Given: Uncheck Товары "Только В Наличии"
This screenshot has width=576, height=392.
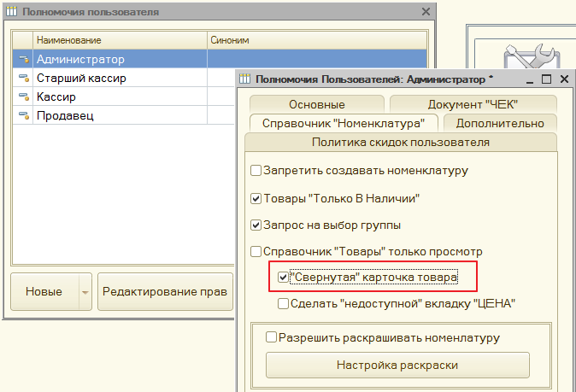Looking at the screenshot, I should pos(256,199).
